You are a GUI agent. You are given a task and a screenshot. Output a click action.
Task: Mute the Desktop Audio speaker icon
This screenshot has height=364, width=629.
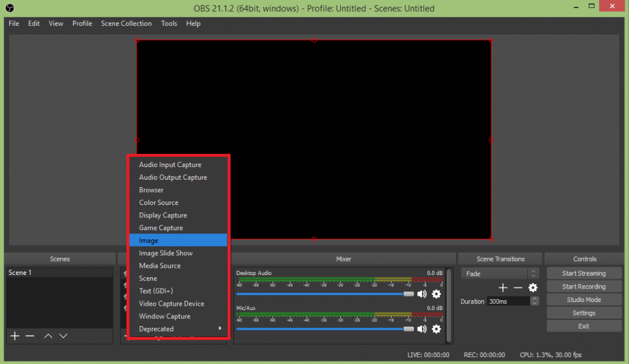pyautogui.click(x=421, y=294)
